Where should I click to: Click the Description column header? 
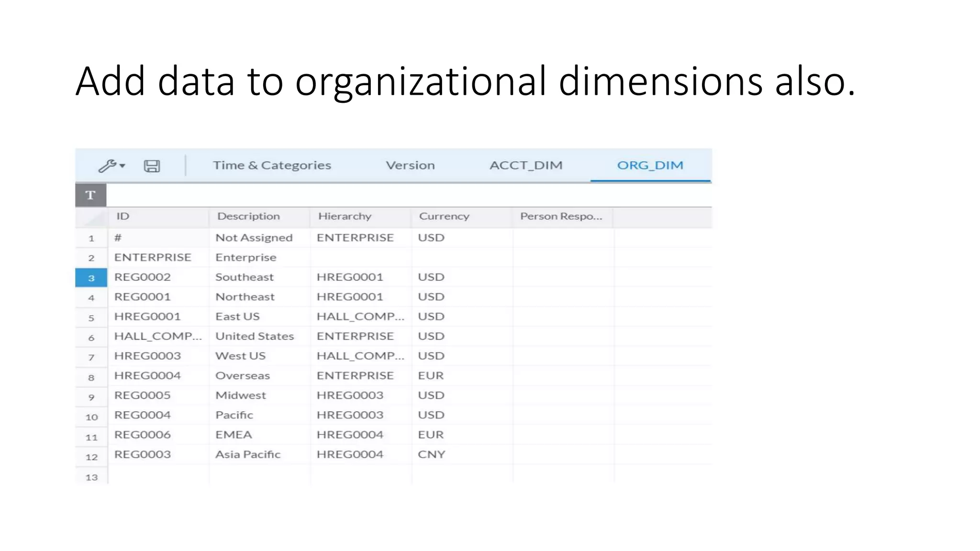coord(259,216)
